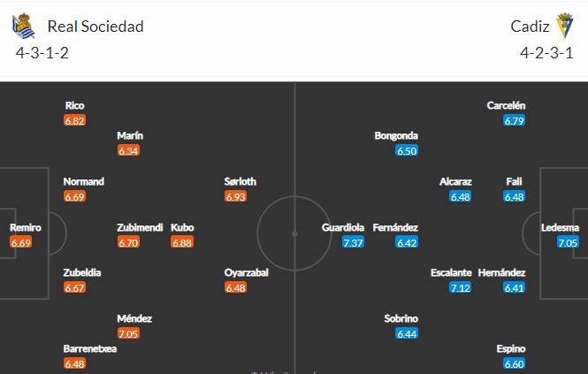The width and height of the screenshot is (588, 374).
Task: Open the Real Sociedad team name link
Action: pos(95,27)
